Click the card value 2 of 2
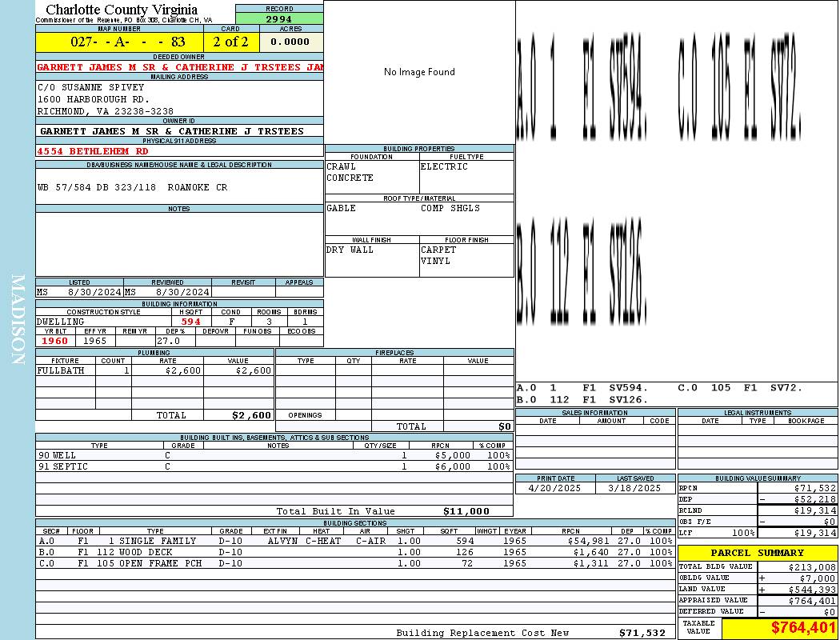Image resolution: width=840 pixels, height=640 pixels. [x=231, y=42]
